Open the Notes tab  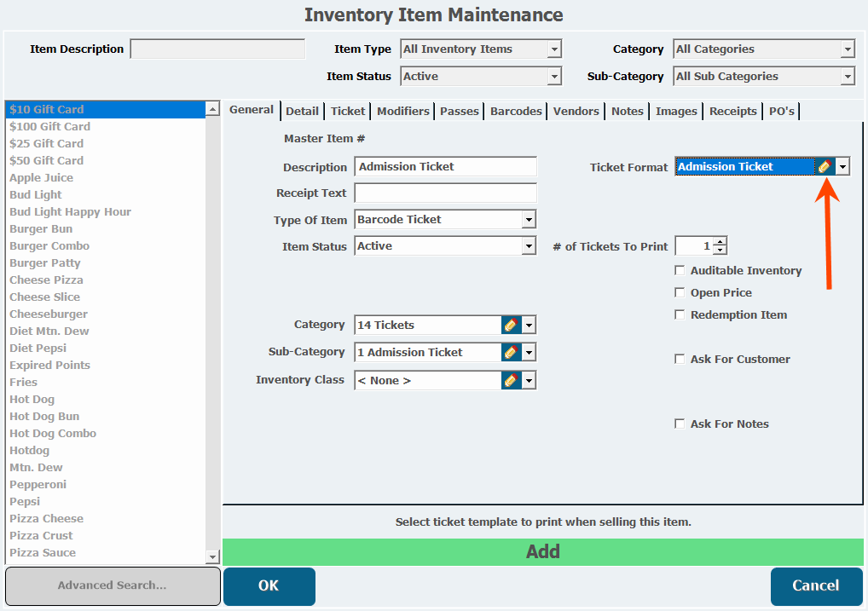[628, 112]
